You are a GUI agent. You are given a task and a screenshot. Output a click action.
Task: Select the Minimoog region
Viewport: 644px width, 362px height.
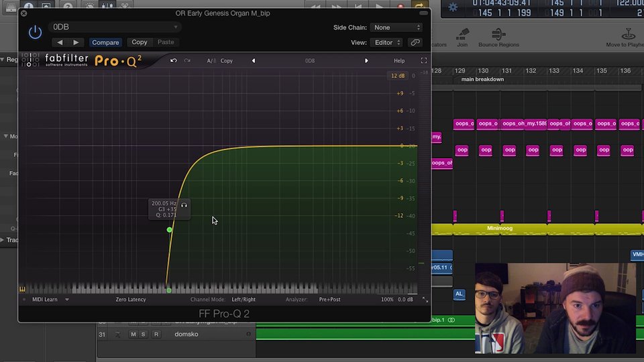coord(499,229)
